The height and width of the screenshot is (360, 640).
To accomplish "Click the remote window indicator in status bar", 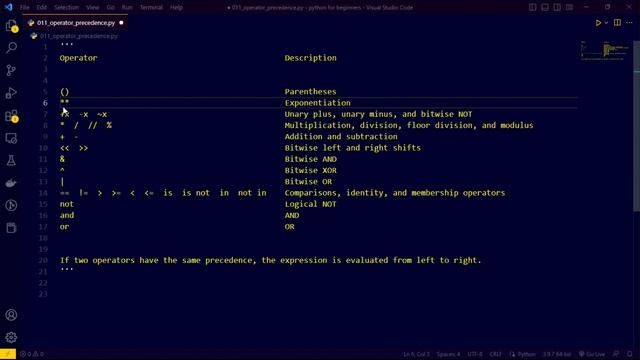I will [x=8, y=354].
